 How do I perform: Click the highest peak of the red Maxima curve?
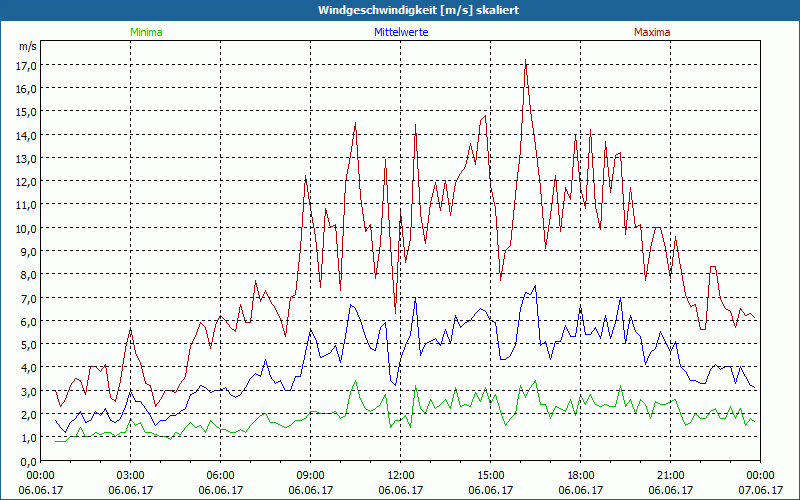click(526, 60)
